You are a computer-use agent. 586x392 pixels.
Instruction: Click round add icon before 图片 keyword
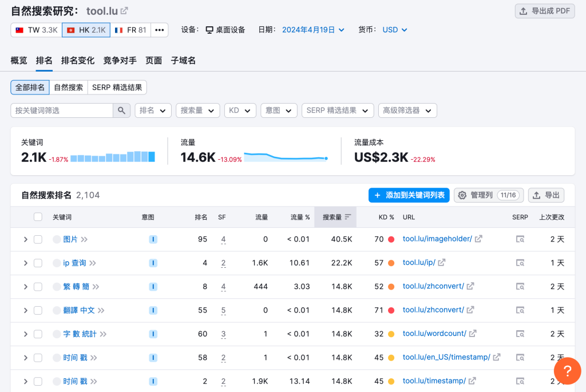(x=57, y=239)
